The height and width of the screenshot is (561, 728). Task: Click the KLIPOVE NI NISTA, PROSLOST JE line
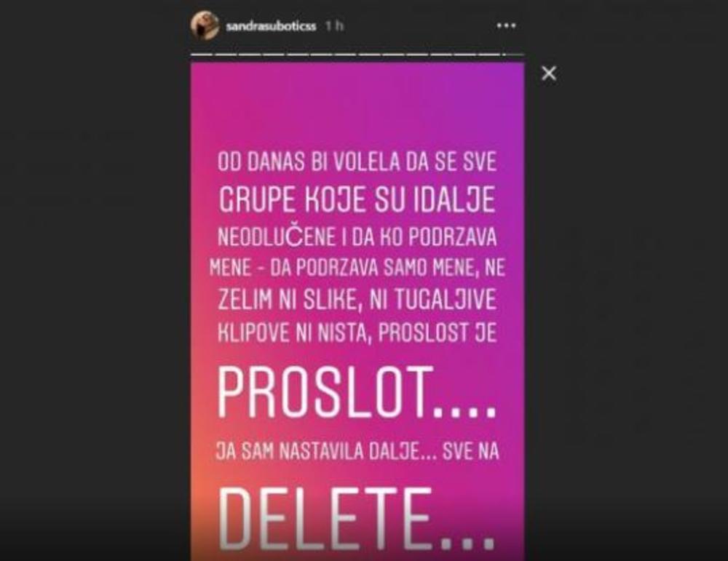[x=357, y=333]
